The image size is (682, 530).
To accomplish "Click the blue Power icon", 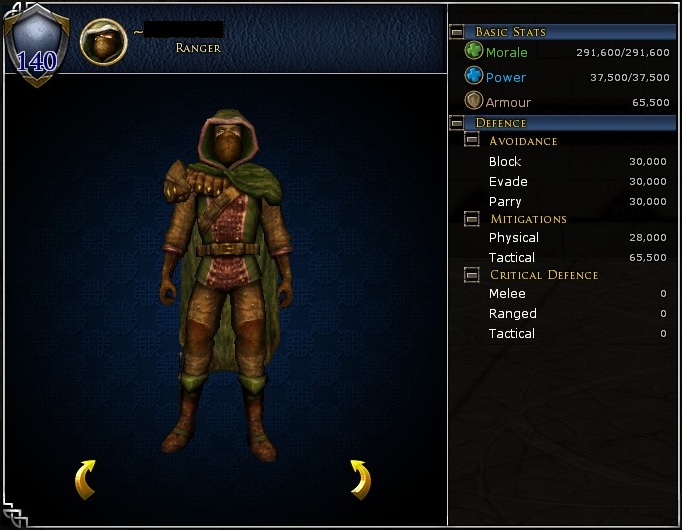I will (x=474, y=75).
